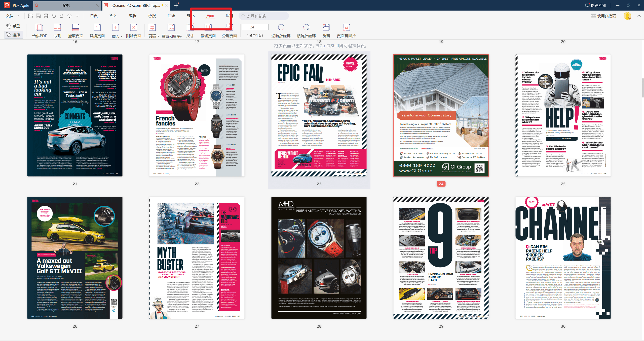
Task: Click the 使用兌換碼 redeem code button
Action: click(x=603, y=16)
